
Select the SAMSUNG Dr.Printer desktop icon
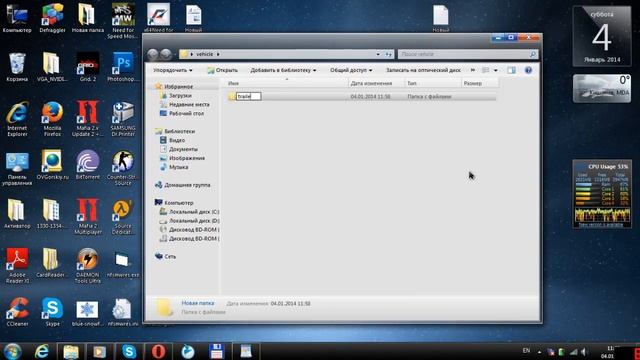123,119
